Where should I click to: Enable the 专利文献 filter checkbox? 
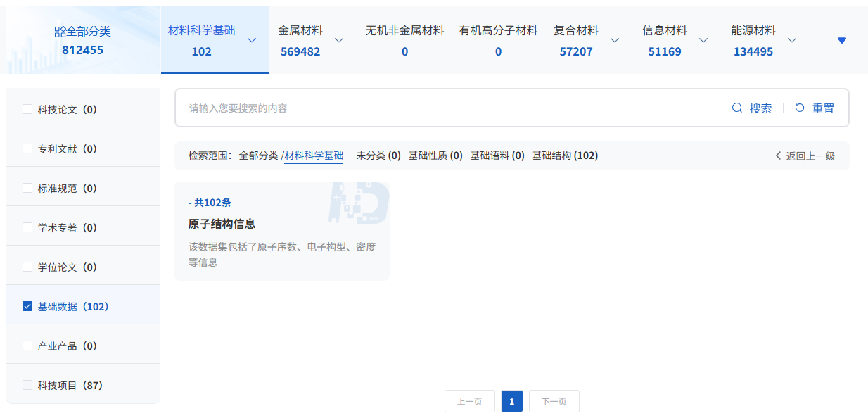coord(27,148)
